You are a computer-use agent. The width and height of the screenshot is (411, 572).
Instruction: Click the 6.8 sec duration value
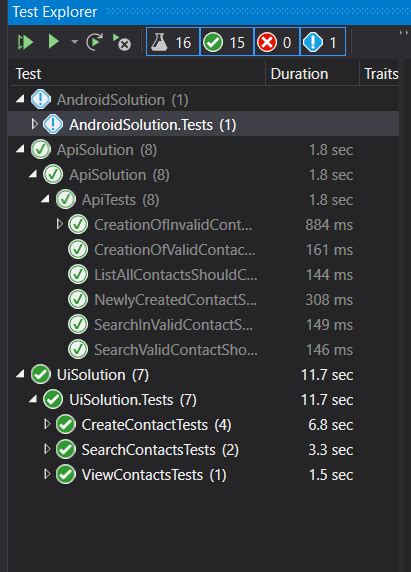click(x=330, y=425)
